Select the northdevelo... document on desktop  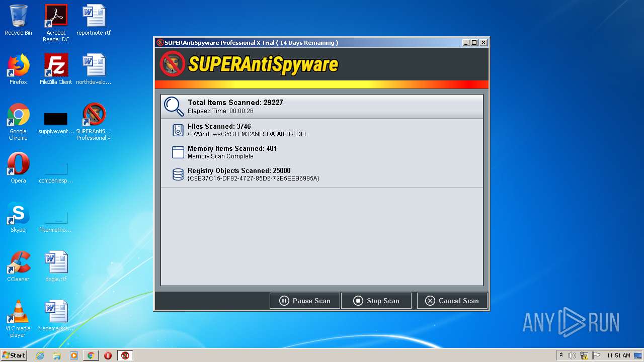coord(94,69)
